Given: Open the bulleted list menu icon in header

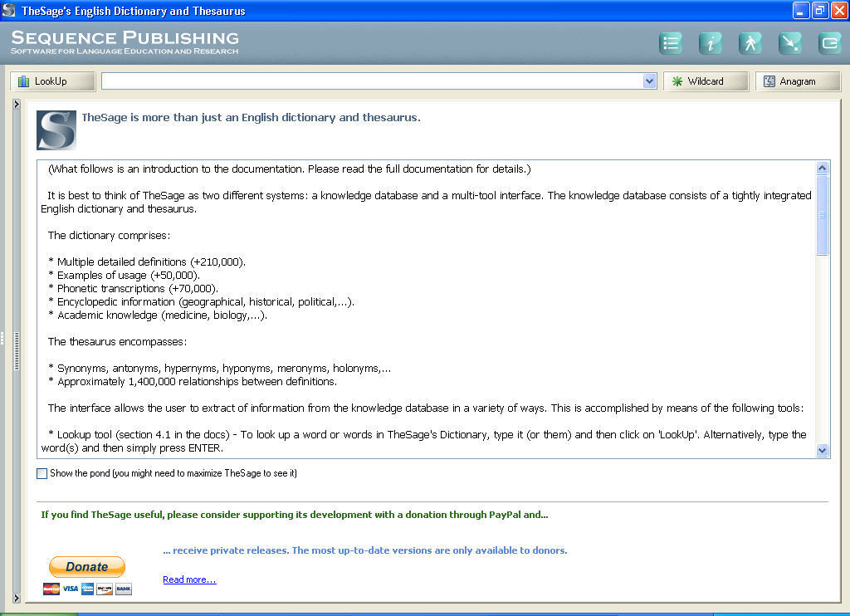Looking at the screenshot, I should (x=671, y=43).
